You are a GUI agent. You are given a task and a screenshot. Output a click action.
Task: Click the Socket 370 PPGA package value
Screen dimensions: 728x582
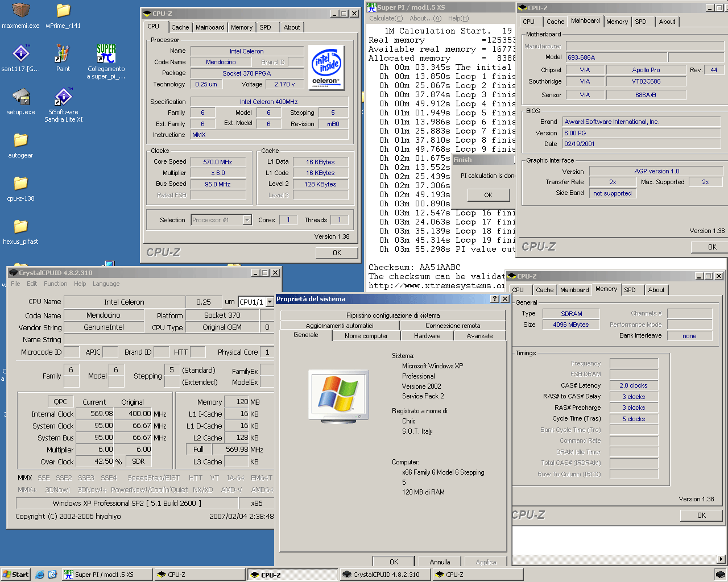(x=247, y=73)
